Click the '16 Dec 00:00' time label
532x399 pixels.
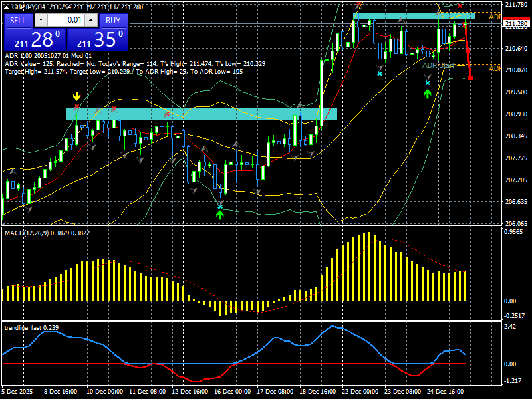232,391
